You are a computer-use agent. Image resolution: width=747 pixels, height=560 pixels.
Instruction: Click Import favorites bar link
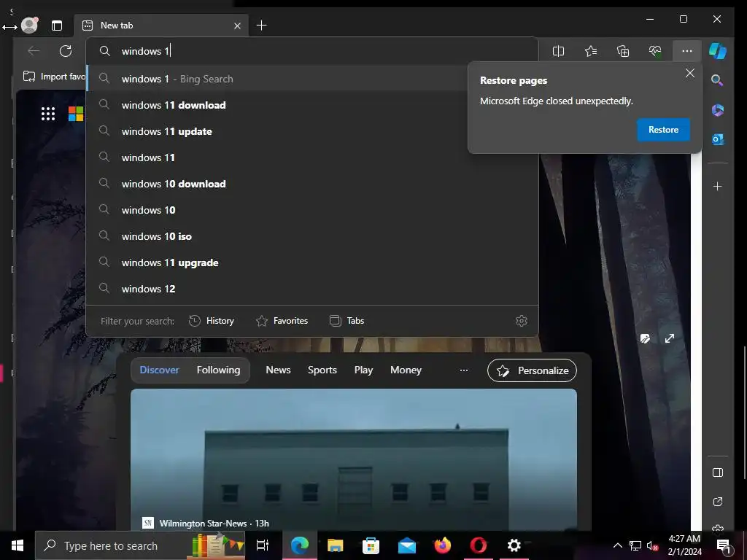click(x=54, y=77)
